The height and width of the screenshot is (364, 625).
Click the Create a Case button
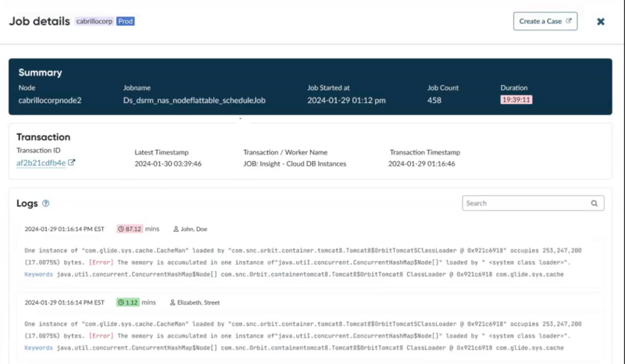pyautogui.click(x=545, y=21)
